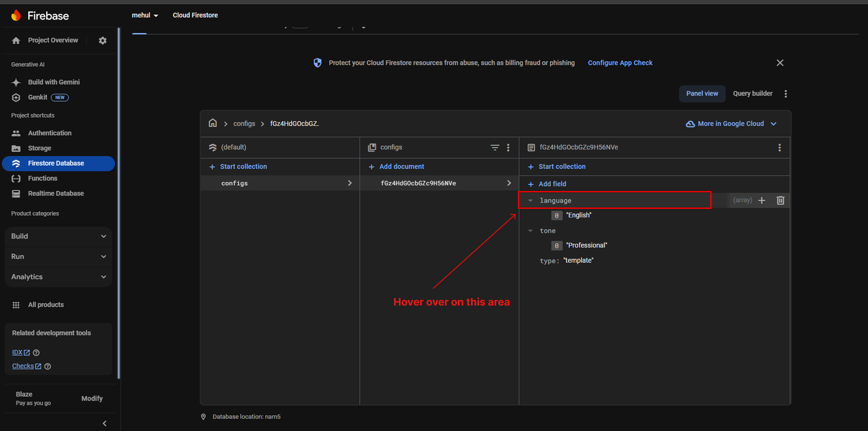Image resolution: width=868 pixels, height=431 pixels.
Task: Dismiss the App Check banner
Action: point(780,63)
